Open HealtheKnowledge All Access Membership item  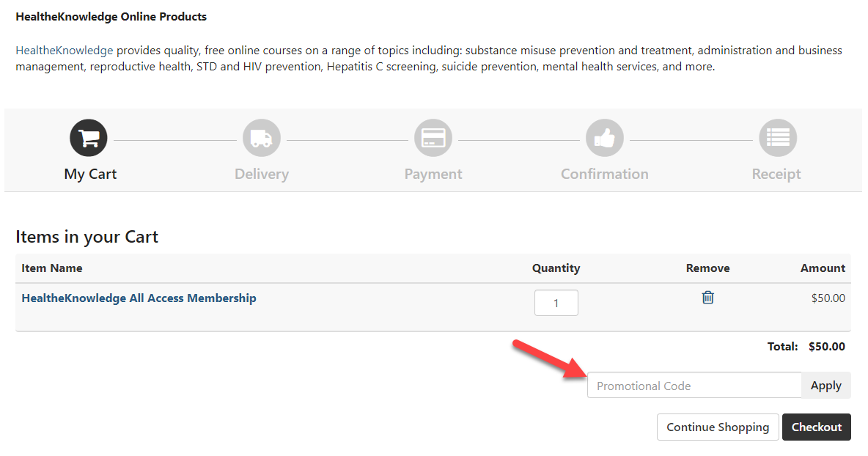[x=139, y=298]
